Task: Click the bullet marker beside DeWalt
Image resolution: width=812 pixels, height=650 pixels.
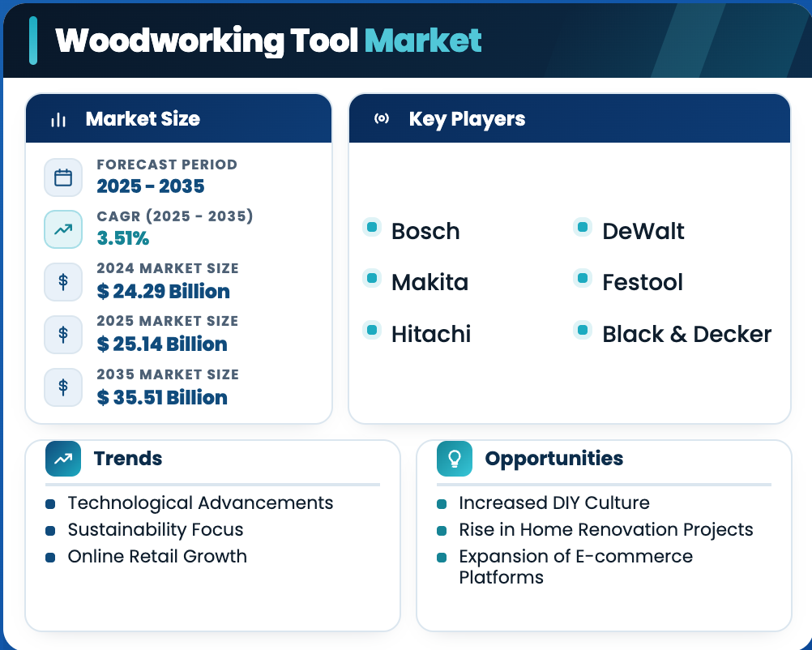Action: coord(583,227)
